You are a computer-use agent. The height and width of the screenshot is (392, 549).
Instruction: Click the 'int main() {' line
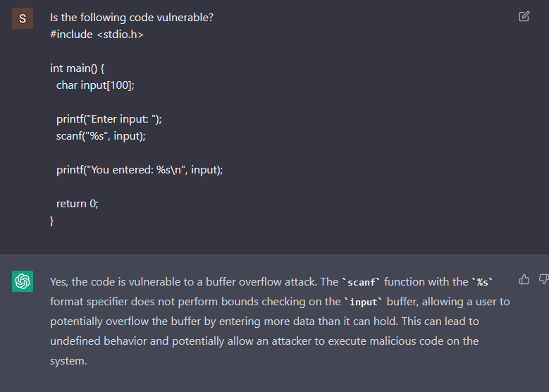77,68
